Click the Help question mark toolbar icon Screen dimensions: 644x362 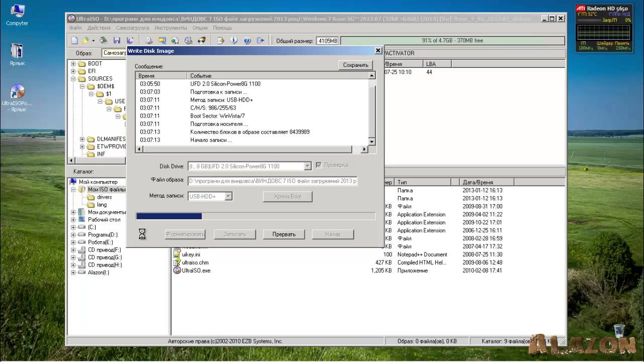click(x=247, y=40)
